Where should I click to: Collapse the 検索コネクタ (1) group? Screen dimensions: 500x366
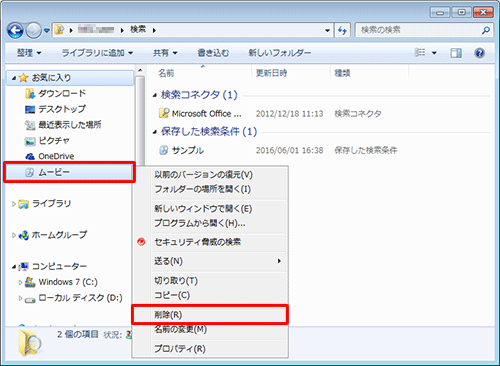(155, 96)
